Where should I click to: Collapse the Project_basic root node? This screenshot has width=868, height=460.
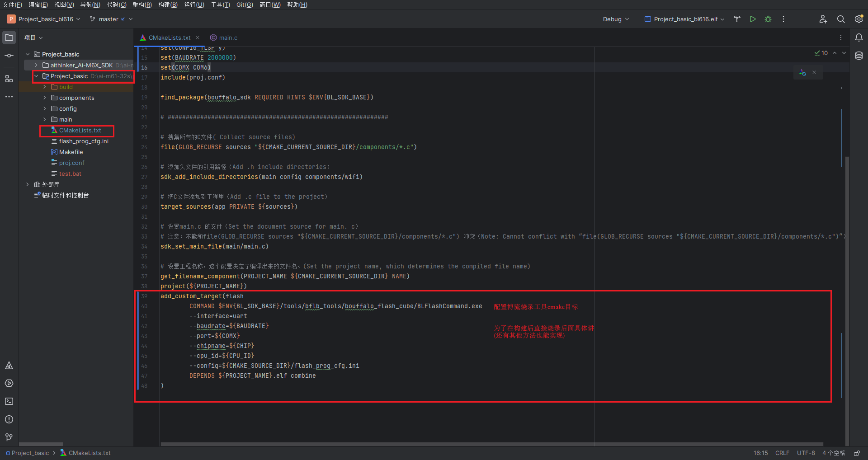tap(28, 54)
